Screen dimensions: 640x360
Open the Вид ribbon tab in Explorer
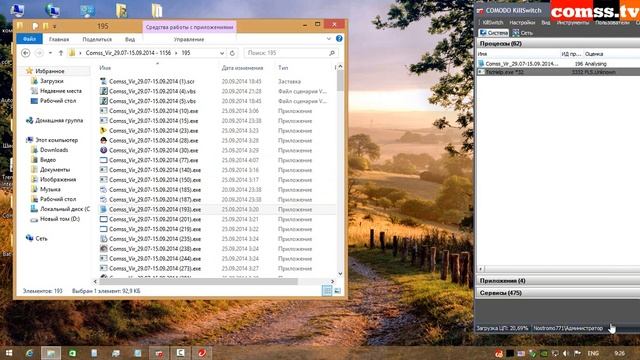tap(130, 39)
